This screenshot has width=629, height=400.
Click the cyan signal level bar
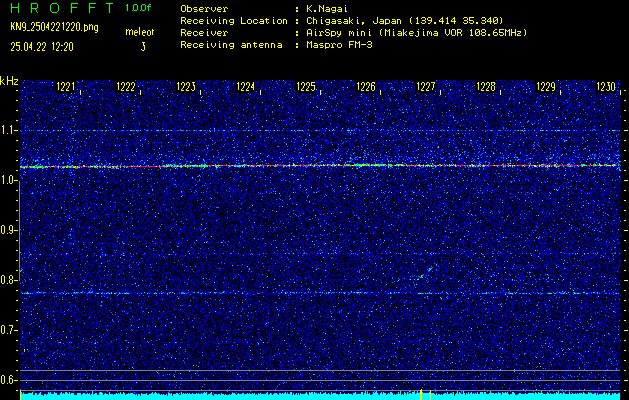pos(320,397)
